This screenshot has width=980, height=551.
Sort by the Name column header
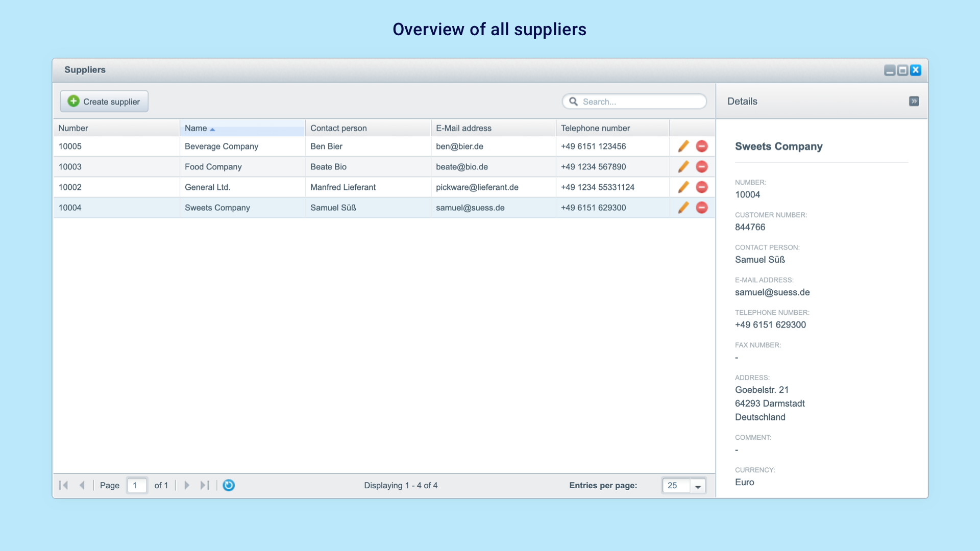pos(242,128)
